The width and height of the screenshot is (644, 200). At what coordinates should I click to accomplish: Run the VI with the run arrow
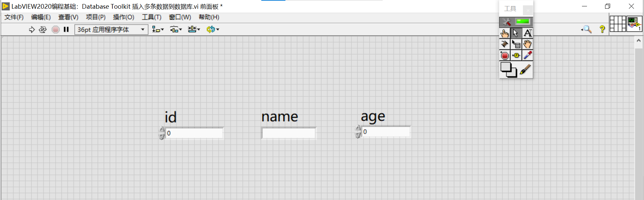tap(32, 29)
